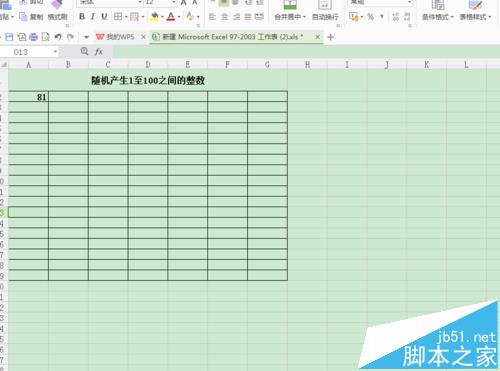Undo the last action

(x=58, y=37)
